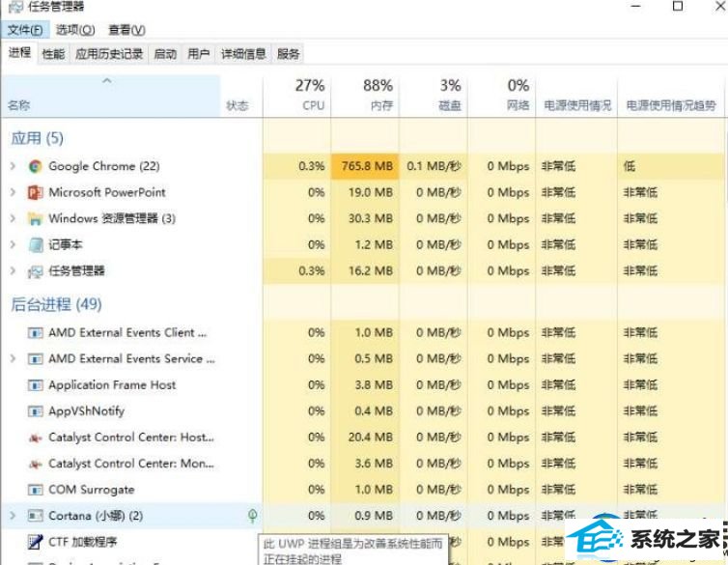
Task: Sort by the 电源使用情况 column header
Action: point(576,96)
